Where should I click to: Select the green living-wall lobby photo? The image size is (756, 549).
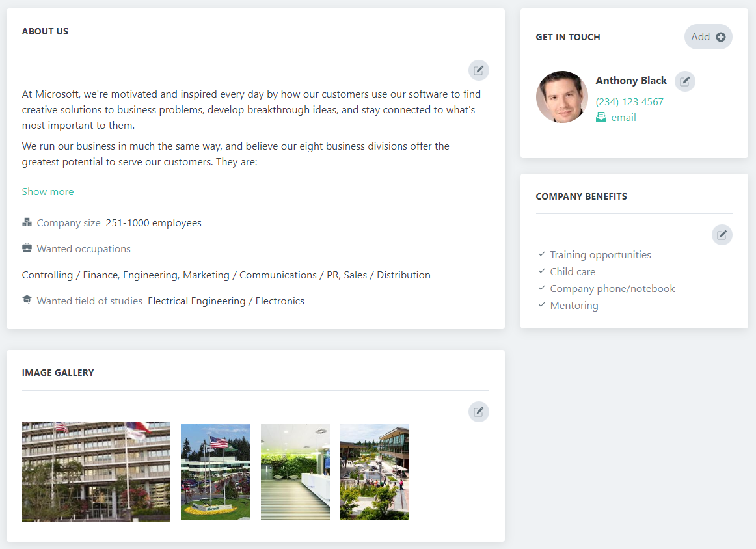coord(295,472)
